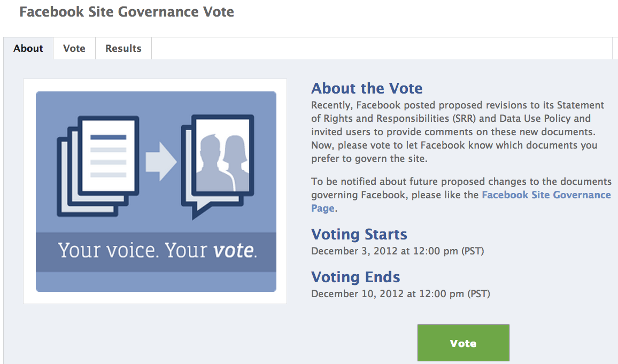Image resolution: width=618 pixels, height=364 pixels.
Task: Open the Results tab
Action: [x=123, y=49]
